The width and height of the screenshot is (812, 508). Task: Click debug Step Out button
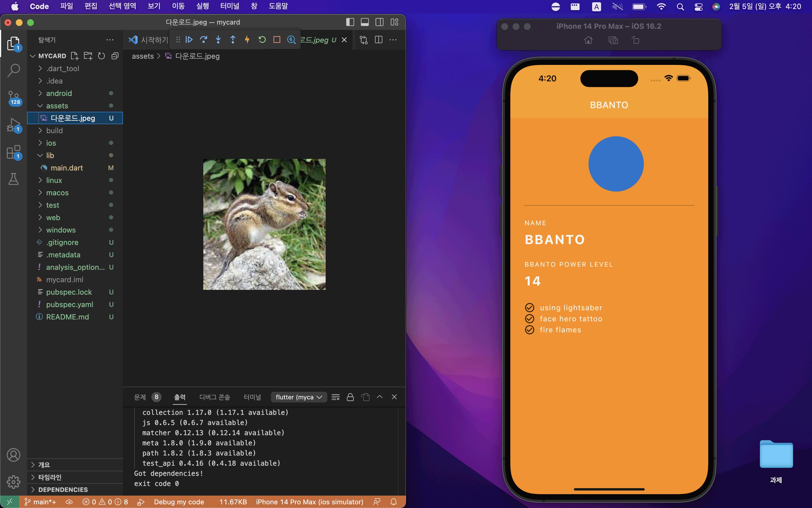233,40
